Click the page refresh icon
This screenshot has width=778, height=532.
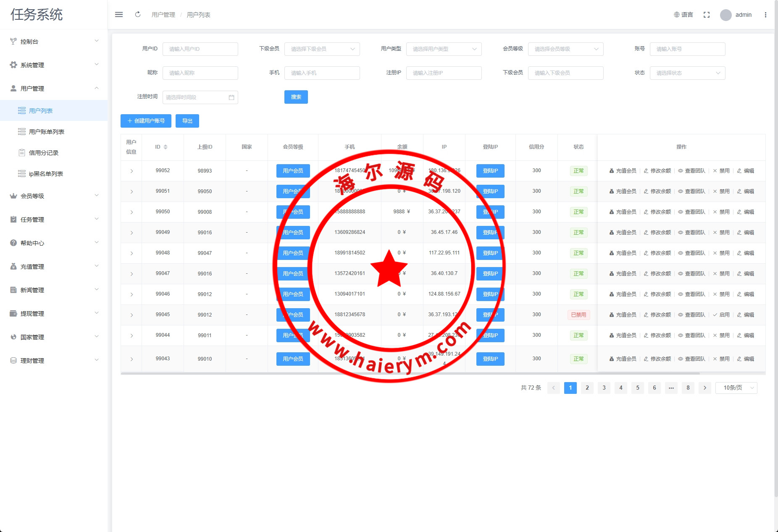138,15
